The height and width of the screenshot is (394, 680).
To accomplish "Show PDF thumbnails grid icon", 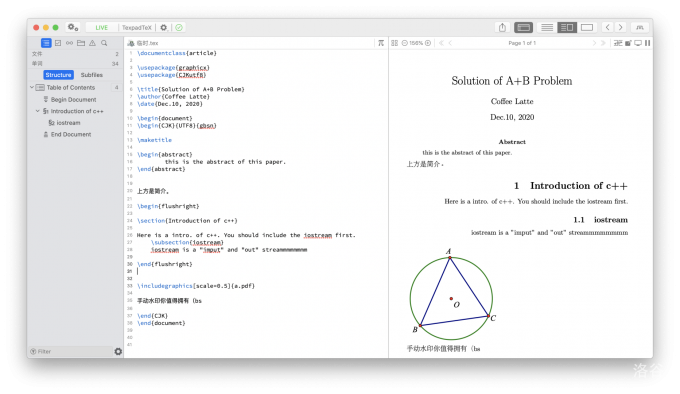I will pos(394,43).
